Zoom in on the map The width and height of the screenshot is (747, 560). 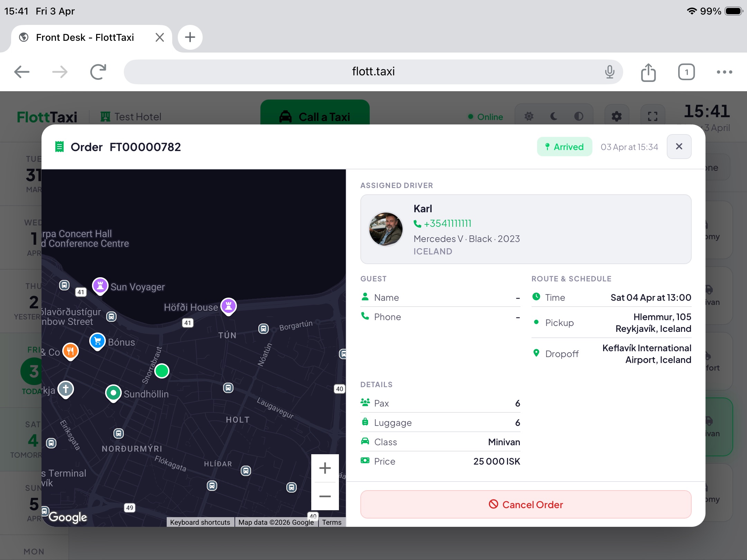pyautogui.click(x=325, y=468)
